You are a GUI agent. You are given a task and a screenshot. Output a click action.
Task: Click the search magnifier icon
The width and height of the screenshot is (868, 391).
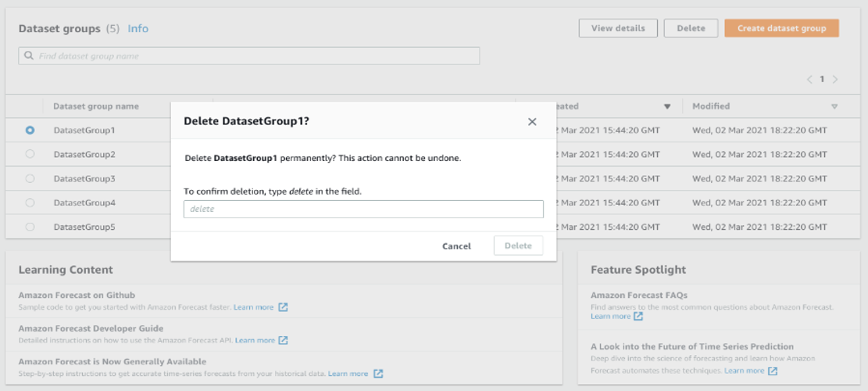[x=29, y=56]
